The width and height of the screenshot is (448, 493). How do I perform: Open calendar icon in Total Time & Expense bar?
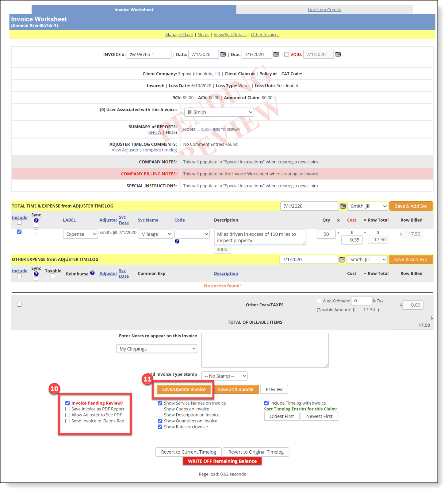click(343, 206)
